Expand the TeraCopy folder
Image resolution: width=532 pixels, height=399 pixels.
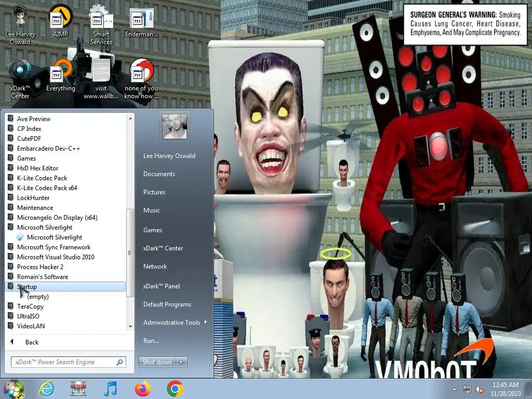pos(65,306)
